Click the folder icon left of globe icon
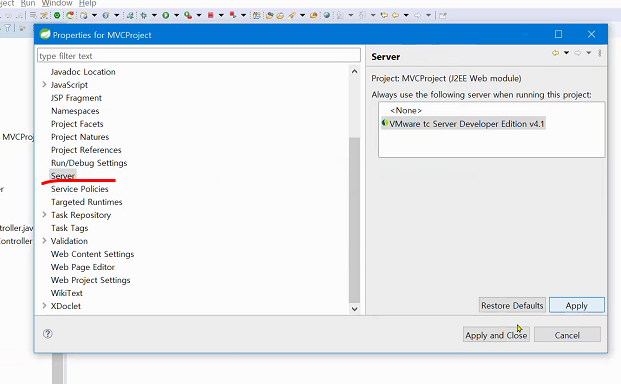 (314, 15)
